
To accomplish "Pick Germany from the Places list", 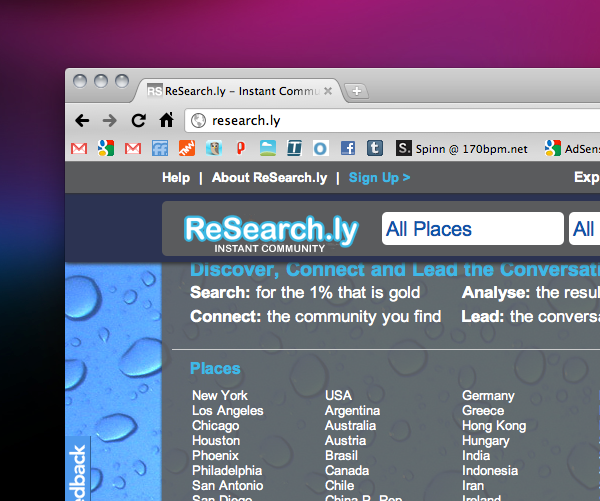I will [x=488, y=396].
